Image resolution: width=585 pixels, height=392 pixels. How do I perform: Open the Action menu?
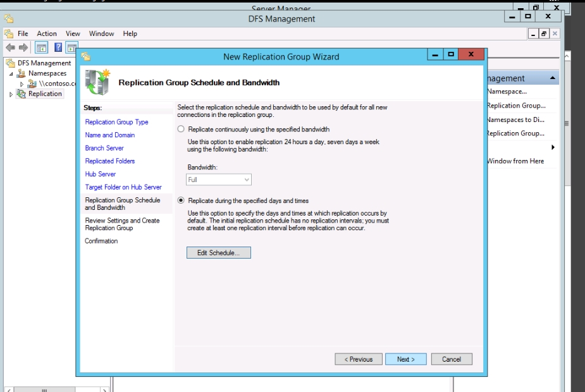47,34
